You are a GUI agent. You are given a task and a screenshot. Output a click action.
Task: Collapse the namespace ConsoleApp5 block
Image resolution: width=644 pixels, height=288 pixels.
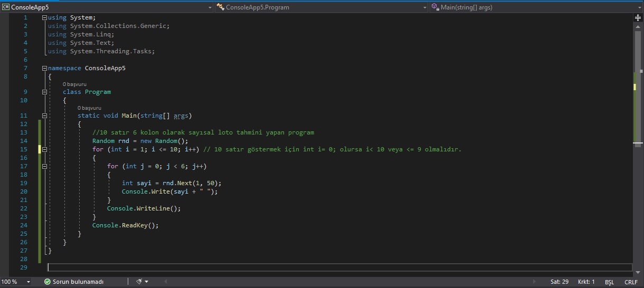tap(44, 68)
